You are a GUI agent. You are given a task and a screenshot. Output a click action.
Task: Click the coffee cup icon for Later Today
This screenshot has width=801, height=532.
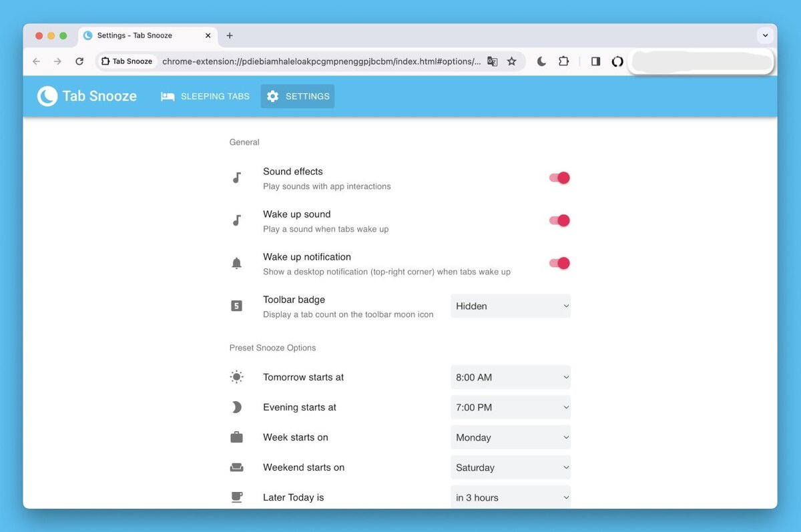(x=236, y=497)
